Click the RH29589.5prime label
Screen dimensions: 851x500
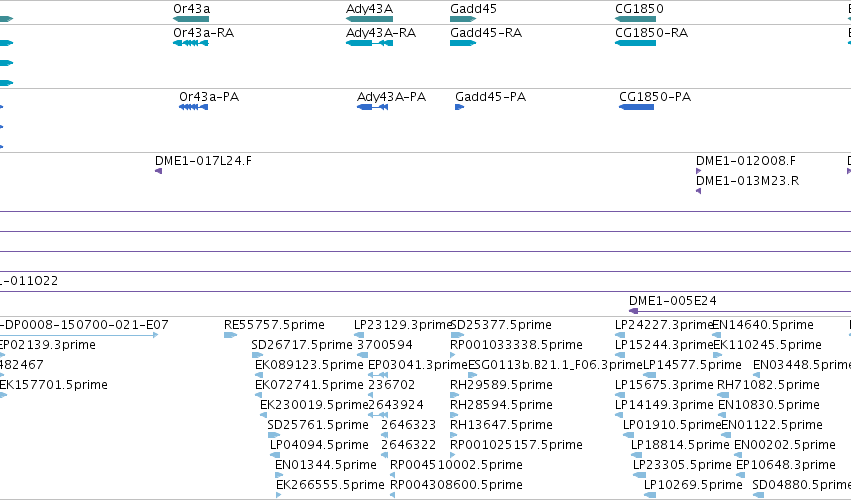501,385
